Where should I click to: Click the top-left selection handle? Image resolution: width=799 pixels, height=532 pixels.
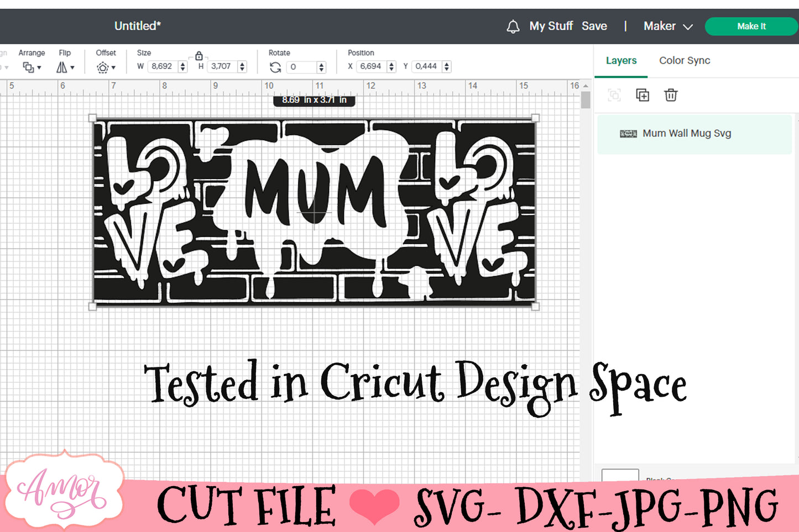pos(92,118)
